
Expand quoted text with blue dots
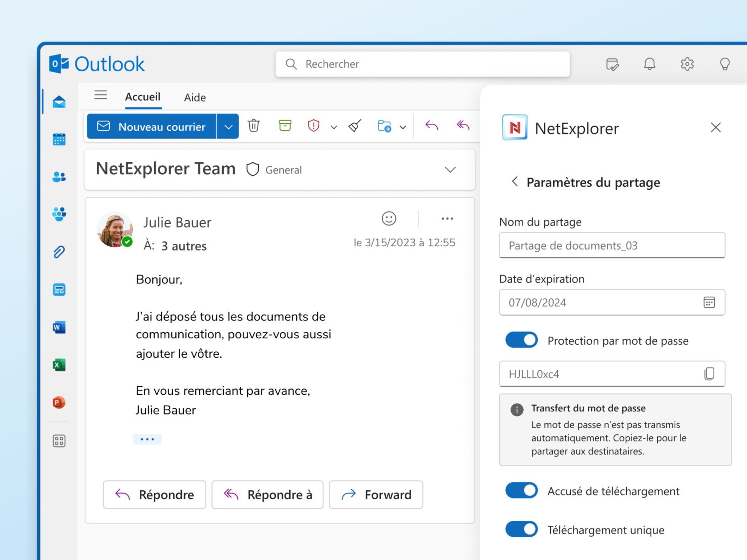pyautogui.click(x=147, y=439)
